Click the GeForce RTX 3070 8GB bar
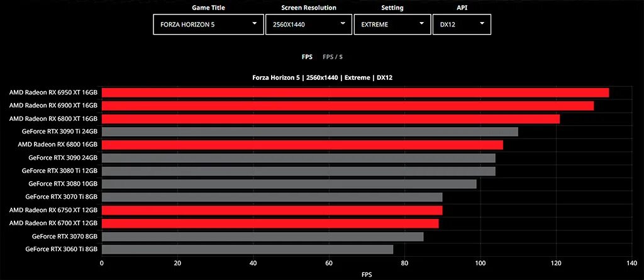This screenshot has height=280, width=644. pos(262,237)
